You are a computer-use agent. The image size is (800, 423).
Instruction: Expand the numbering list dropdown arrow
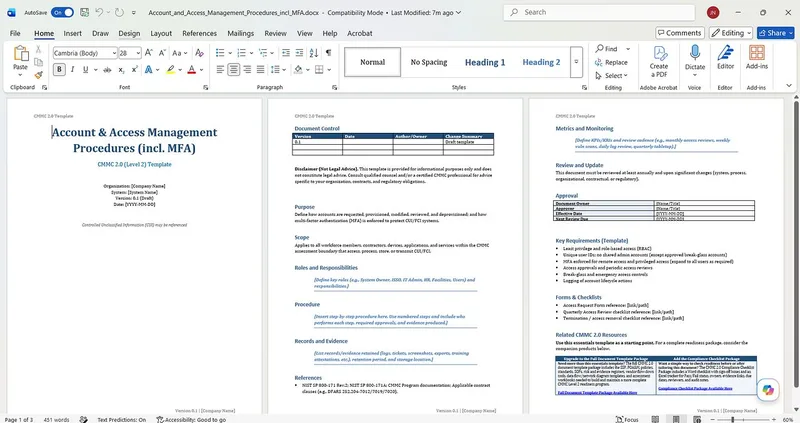point(251,53)
